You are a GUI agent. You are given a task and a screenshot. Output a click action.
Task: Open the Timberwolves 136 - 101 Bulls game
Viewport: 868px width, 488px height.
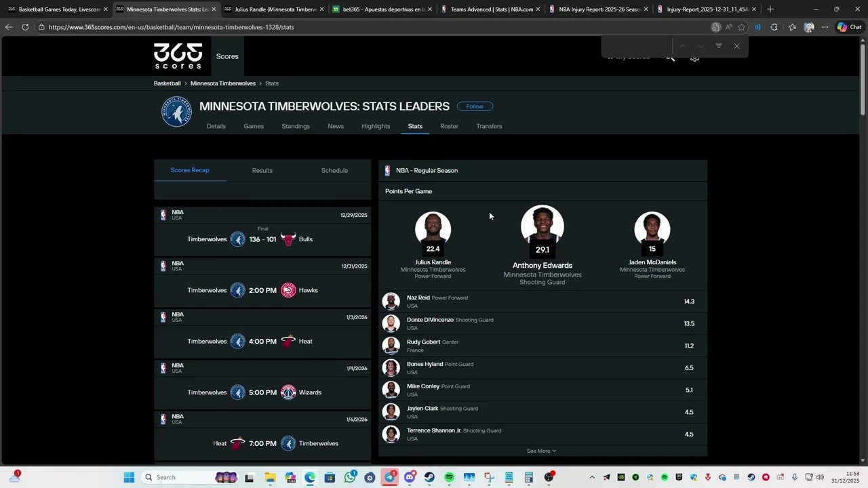pyautogui.click(x=262, y=239)
